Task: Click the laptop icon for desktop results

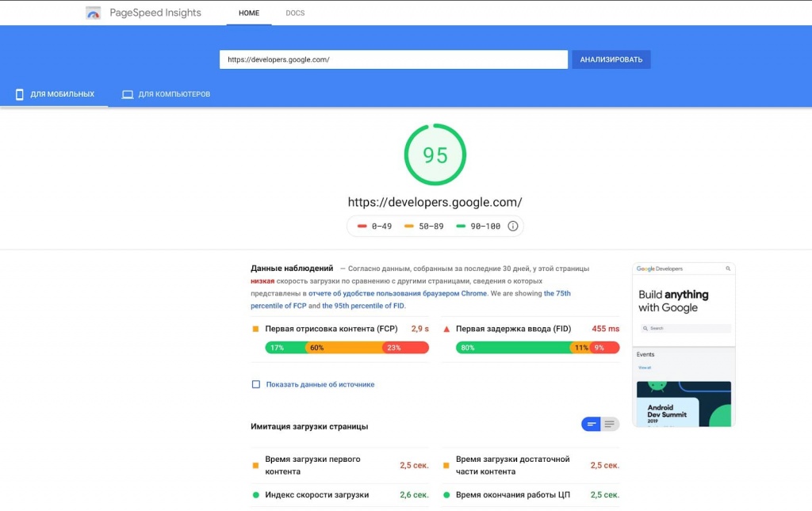Action: [x=127, y=94]
